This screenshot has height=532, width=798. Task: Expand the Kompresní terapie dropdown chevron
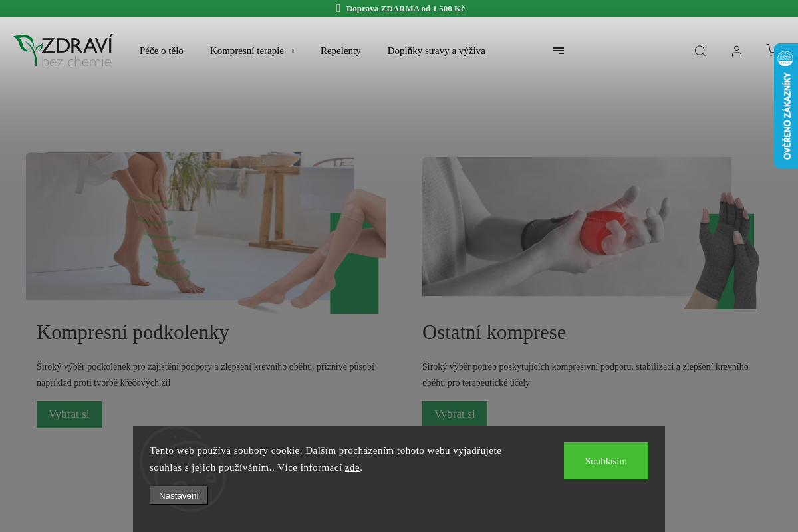click(292, 51)
